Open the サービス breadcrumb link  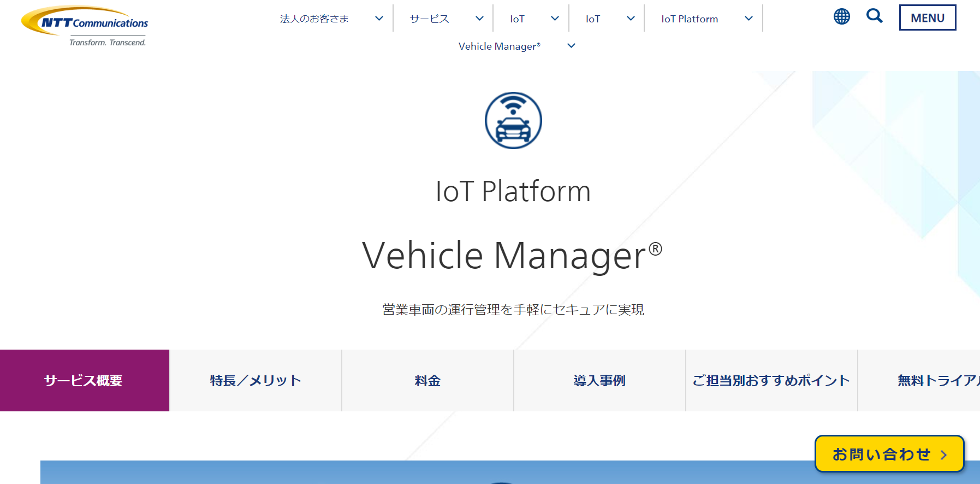429,19
